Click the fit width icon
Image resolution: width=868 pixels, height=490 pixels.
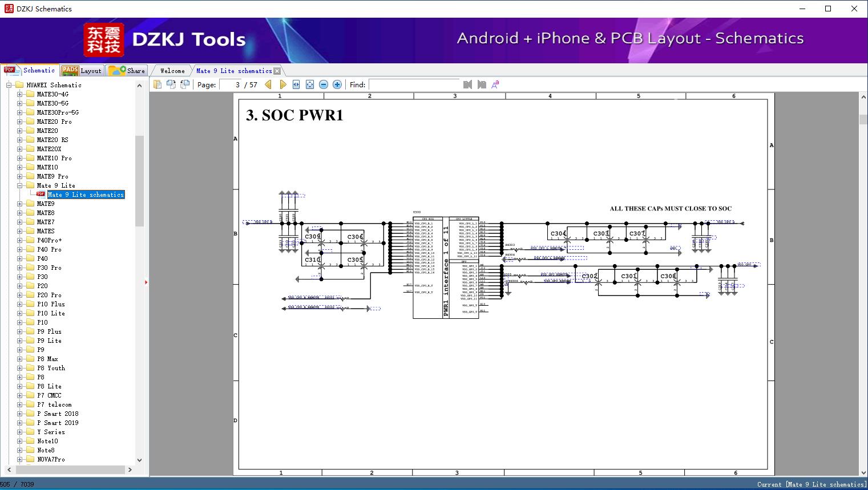pos(296,84)
